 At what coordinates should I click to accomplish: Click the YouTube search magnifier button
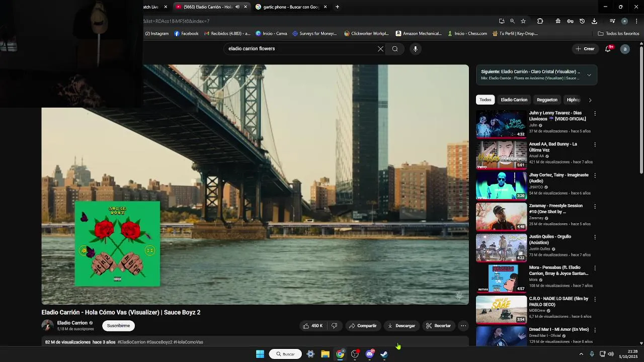point(395,49)
